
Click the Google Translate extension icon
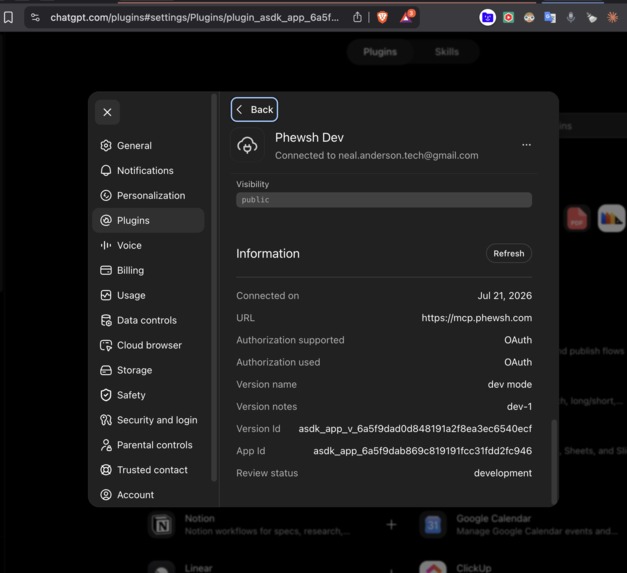coord(550,17)
